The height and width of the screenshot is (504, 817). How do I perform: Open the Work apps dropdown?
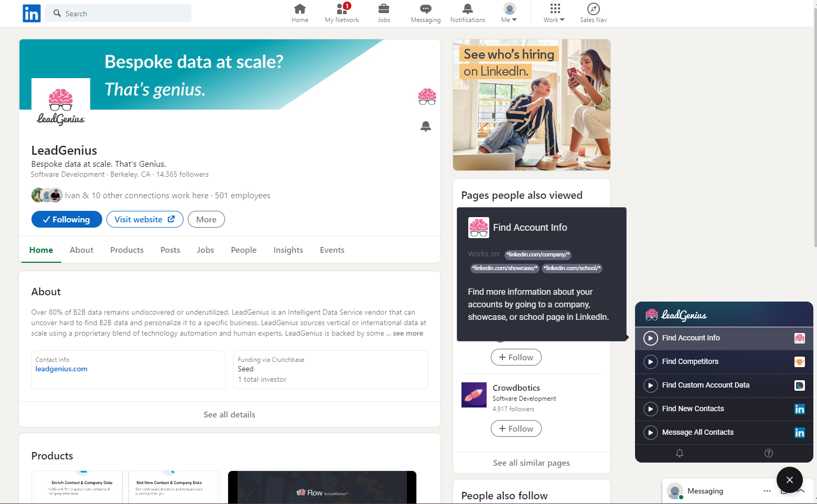click(x=554, y=14)
